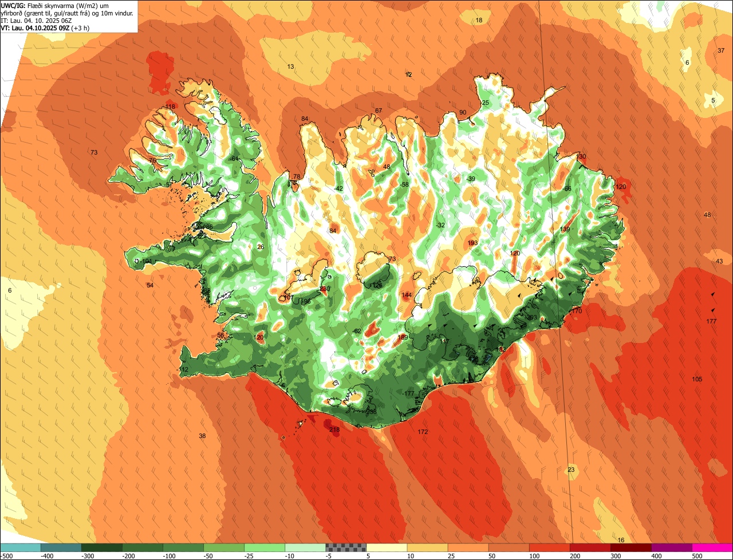Screen dimensions: 733x560
Task: Pick the orange legend swatch between 25 and 50
Action: [468, 547]
